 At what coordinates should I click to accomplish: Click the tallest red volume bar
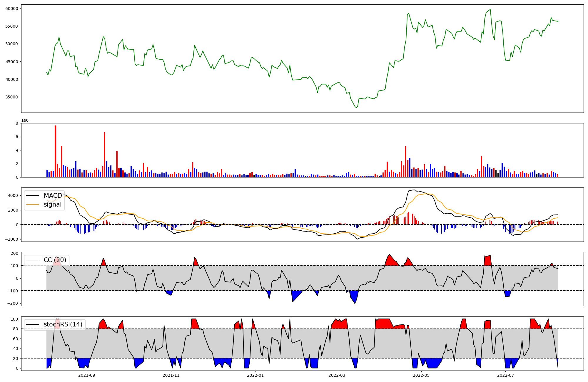[55, 151]
